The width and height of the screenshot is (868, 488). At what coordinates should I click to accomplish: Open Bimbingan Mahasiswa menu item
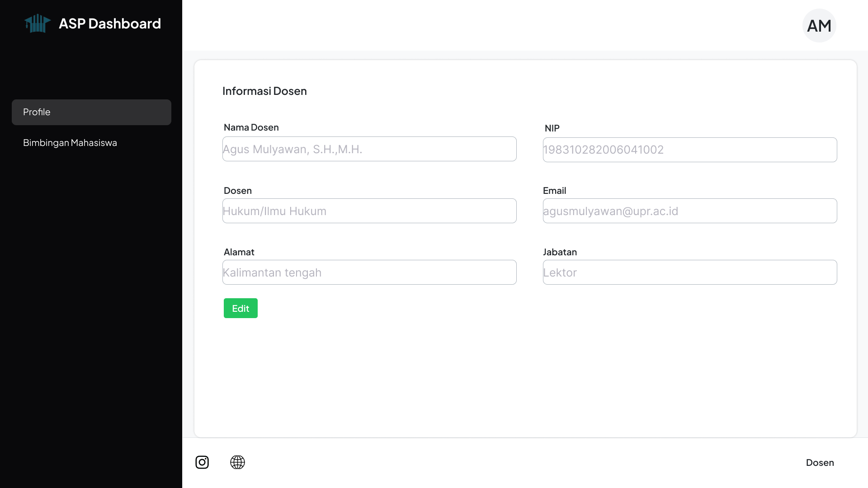click(x=70, y=143)
